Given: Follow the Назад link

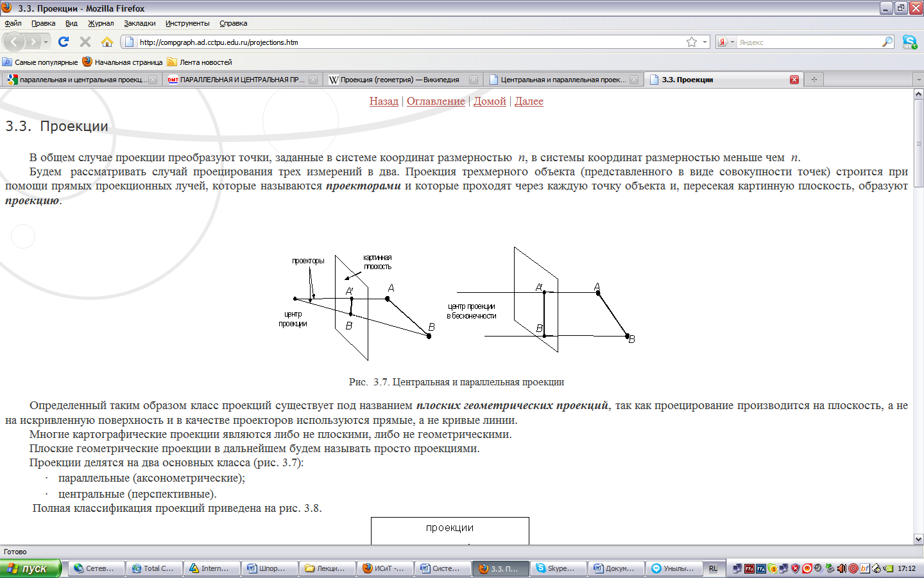Looking at the screenshot, I should click(384, 101).
